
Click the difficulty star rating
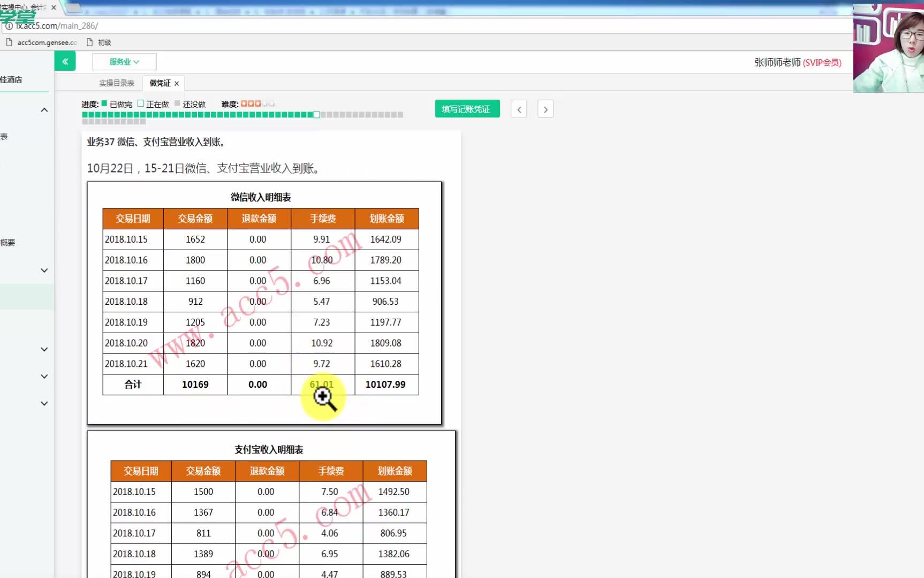(257, 103)
